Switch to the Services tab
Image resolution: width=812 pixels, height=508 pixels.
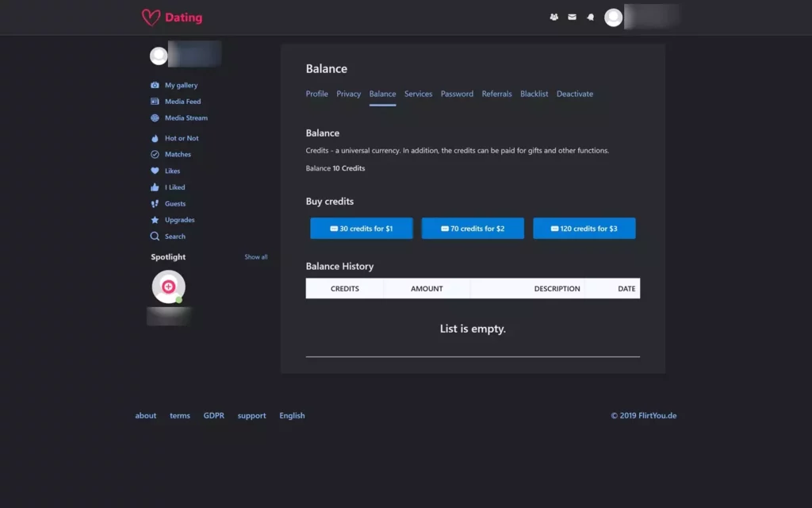tap(418, 94)
